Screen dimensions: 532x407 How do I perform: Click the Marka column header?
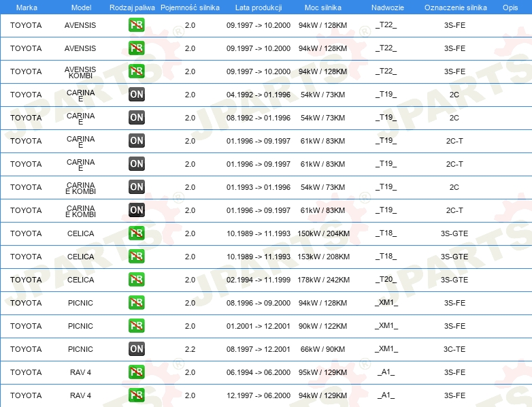pos(27,7)
